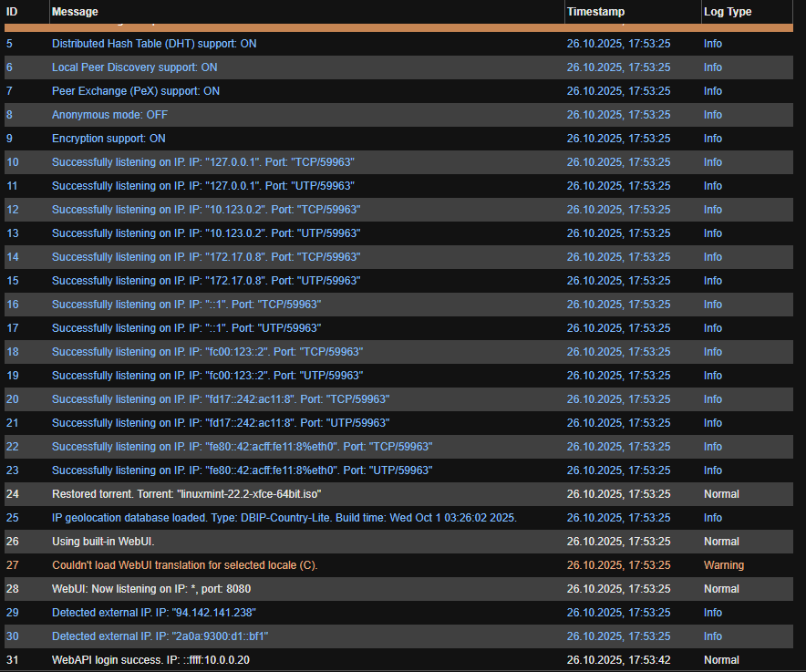Select the 127.0.0.1 TCP/59963 listening message
This screenshot has height=672, width=806.
[x=203, y=162]
